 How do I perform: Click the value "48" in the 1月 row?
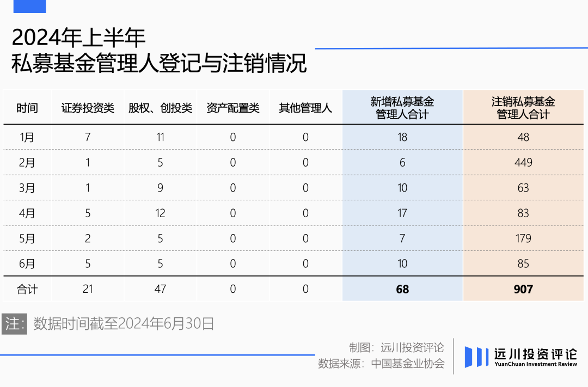pos(524,137)
